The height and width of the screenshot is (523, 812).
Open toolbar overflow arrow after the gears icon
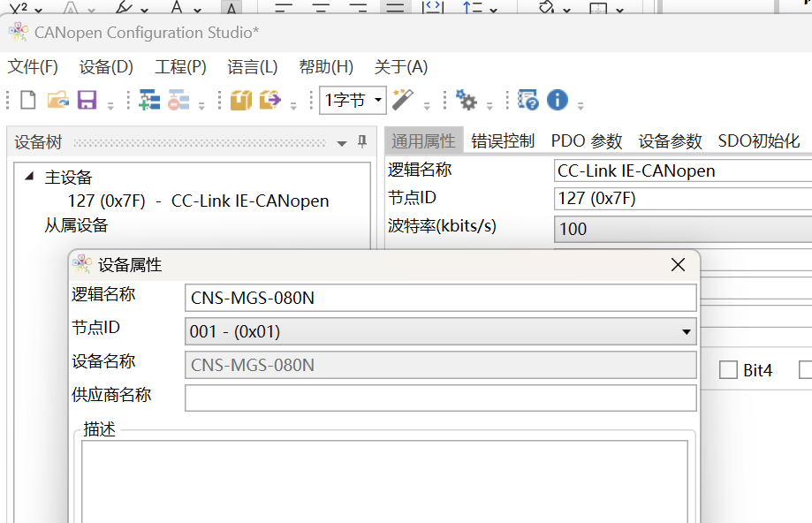coord(489,106)
